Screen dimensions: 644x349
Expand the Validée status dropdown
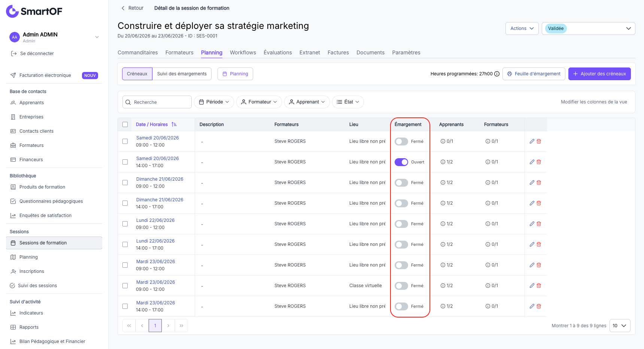point(588,28)
